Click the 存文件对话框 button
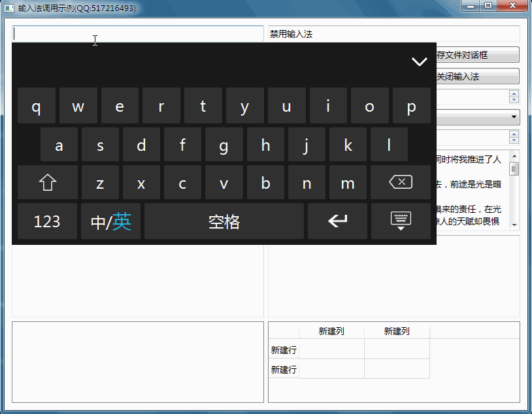532x414 pixels. click(x=476, y=54)
